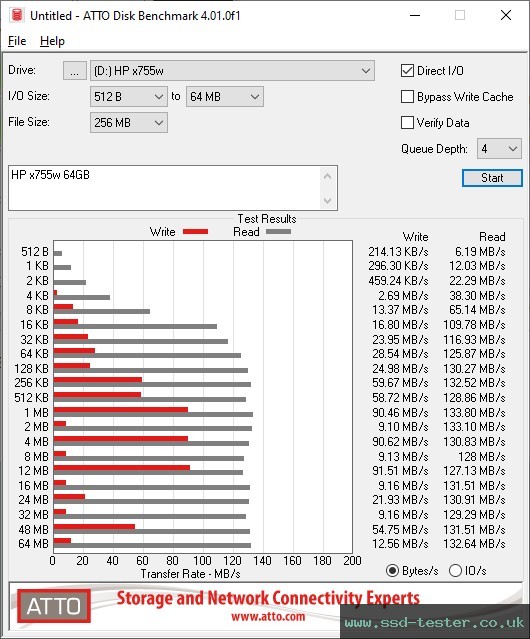Expand the Drive dropdown showing HP x755w
This screenshot has width=530, height=639.
pos(232,71)
